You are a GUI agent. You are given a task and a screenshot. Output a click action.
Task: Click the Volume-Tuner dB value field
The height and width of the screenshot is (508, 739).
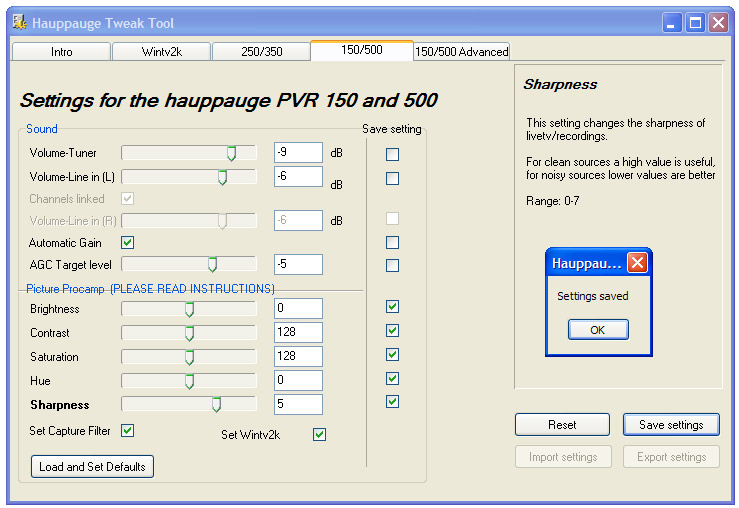pos(298,152)
